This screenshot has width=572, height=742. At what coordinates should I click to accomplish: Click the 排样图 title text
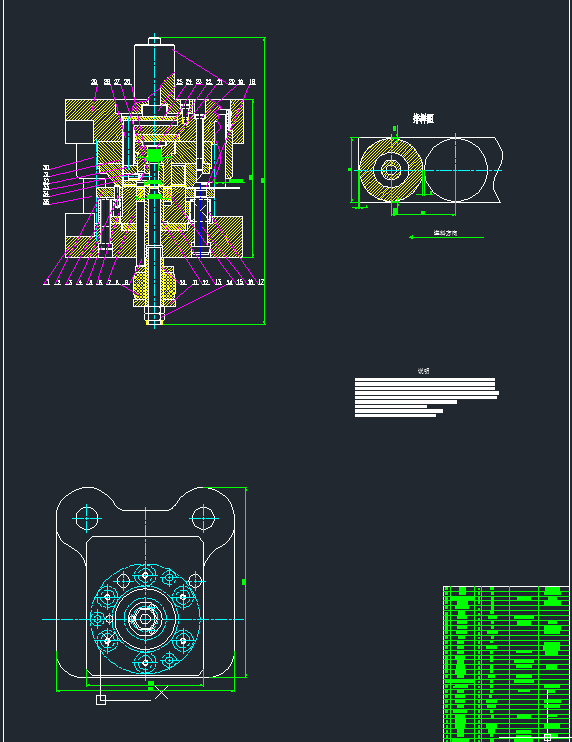423,118
